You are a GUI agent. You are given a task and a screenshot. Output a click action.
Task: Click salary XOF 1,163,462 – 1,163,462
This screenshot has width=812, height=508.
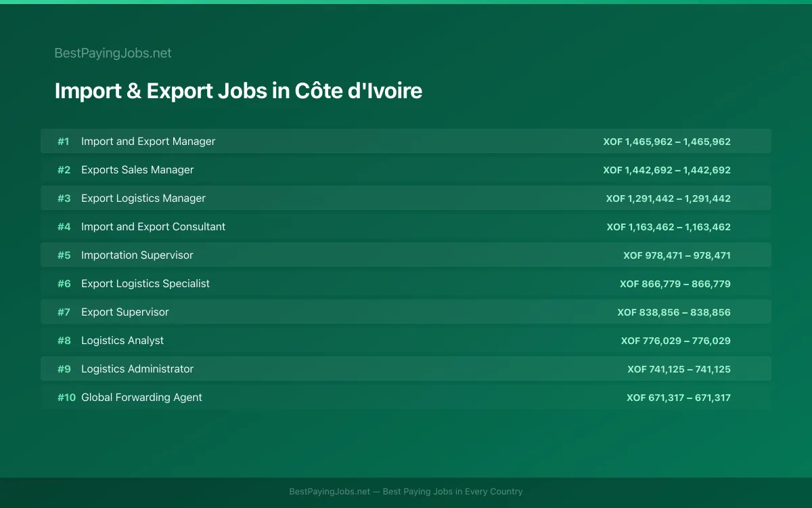pos(669,227)
